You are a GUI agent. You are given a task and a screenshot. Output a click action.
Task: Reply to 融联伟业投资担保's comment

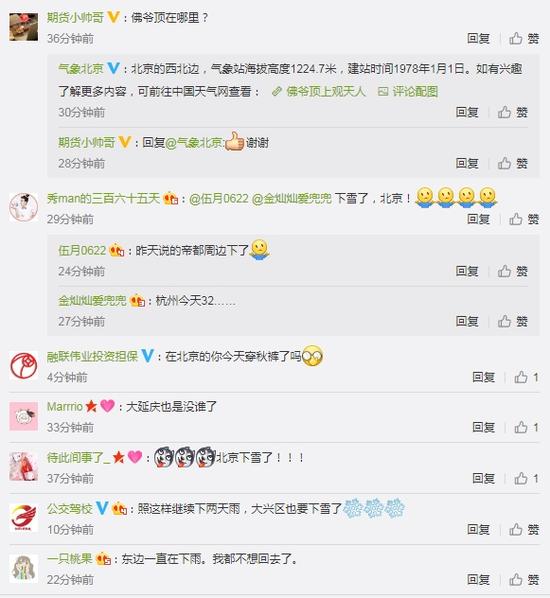483,377
